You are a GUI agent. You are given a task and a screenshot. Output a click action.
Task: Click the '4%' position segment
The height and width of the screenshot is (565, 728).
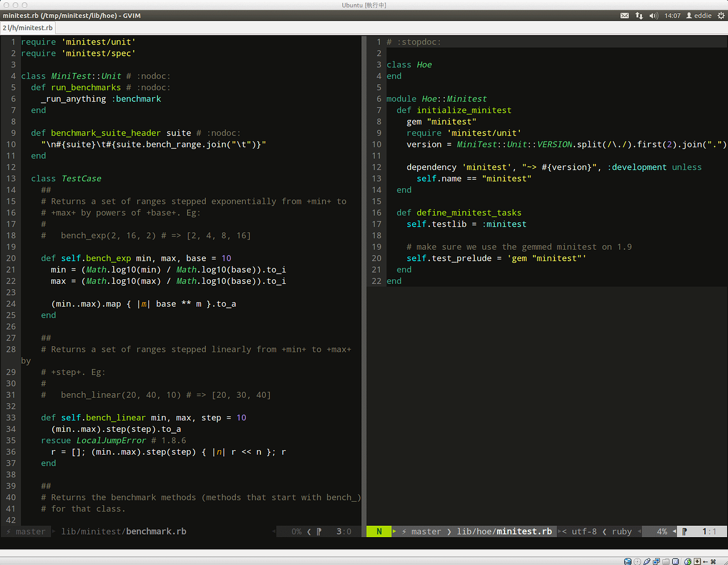[x=662, y=531]
